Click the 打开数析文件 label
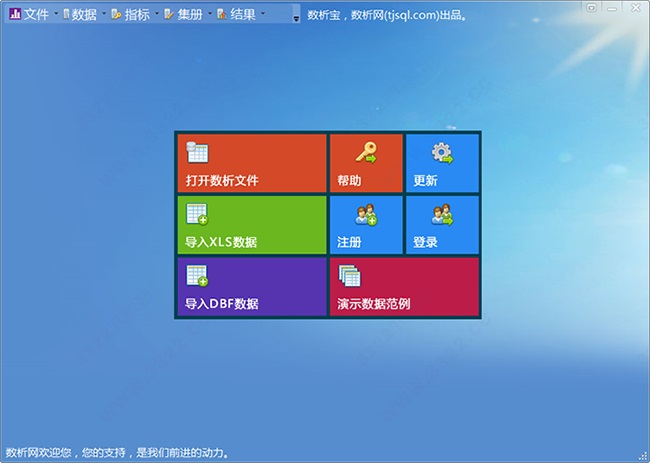 222,180
